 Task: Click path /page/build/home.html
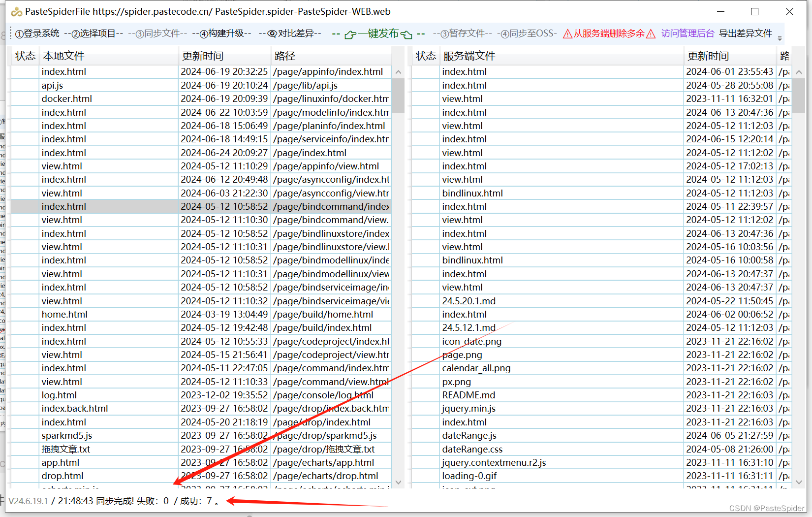click(323, 314)
